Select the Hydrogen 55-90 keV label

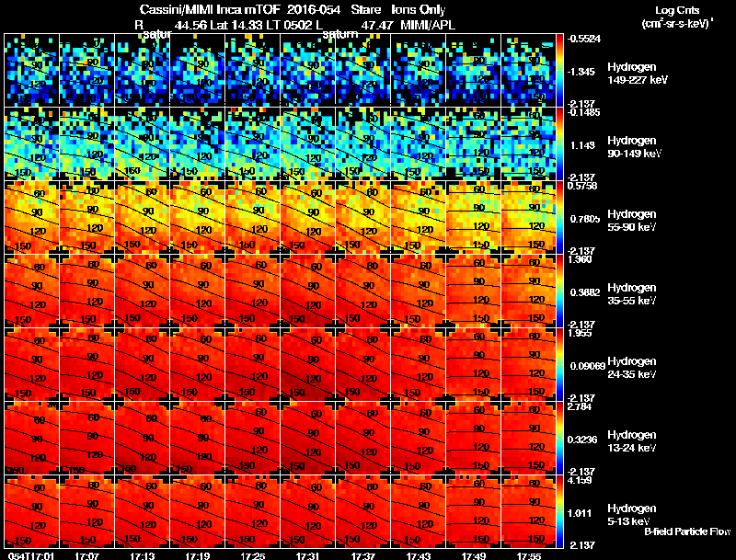632,221
